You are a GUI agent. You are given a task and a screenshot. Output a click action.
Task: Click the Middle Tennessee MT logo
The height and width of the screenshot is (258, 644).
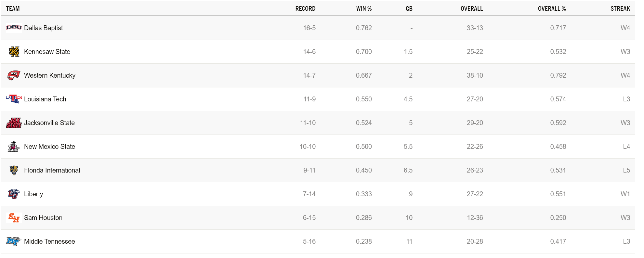(14, 241)
